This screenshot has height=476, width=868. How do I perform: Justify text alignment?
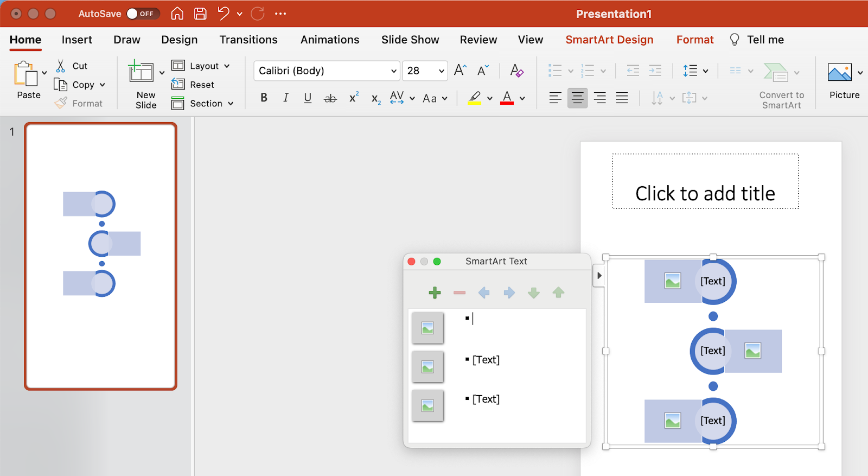tap(622, 98)
